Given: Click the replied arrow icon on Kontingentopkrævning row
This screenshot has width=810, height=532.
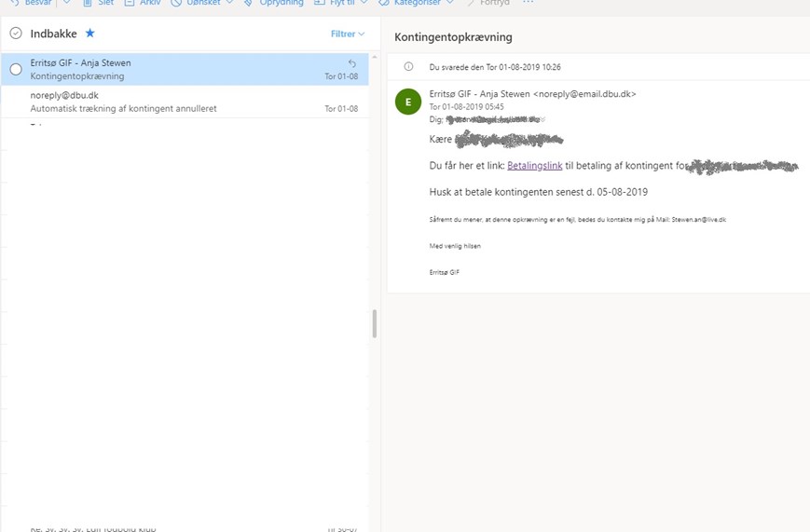Looking at the screenshot, I should point(352,63).
